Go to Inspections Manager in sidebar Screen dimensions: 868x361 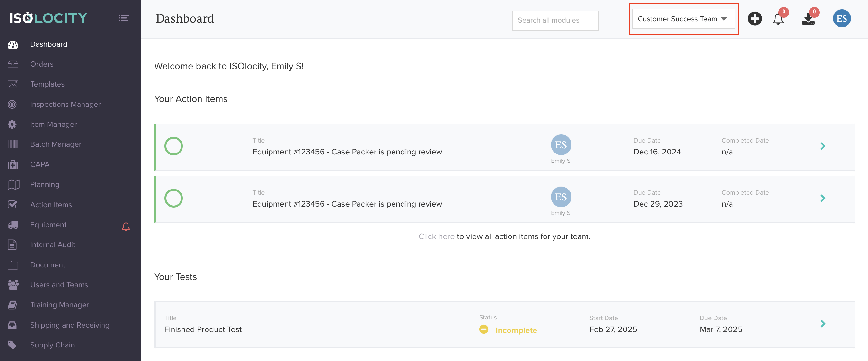click(65, 104)
